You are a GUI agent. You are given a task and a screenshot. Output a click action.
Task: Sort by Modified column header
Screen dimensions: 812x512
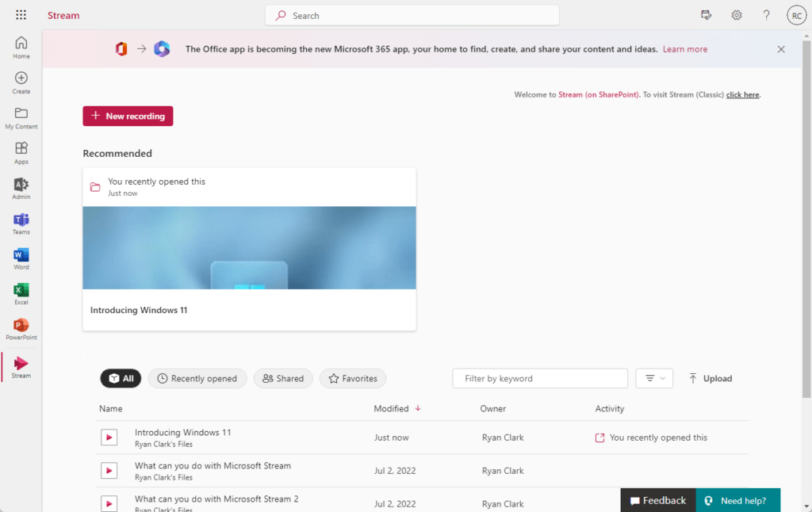[391, 408]
